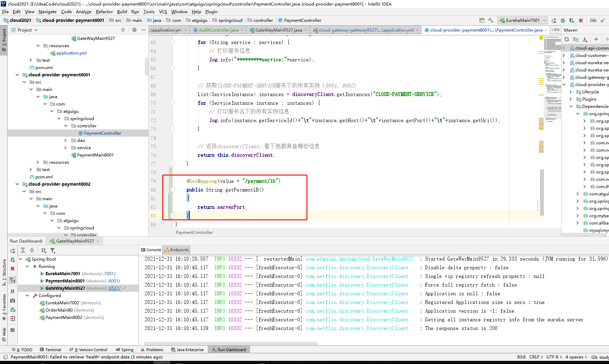Open the Navigate menu
This screenshot has height=364, width=609.
click(x=47, y=11)
